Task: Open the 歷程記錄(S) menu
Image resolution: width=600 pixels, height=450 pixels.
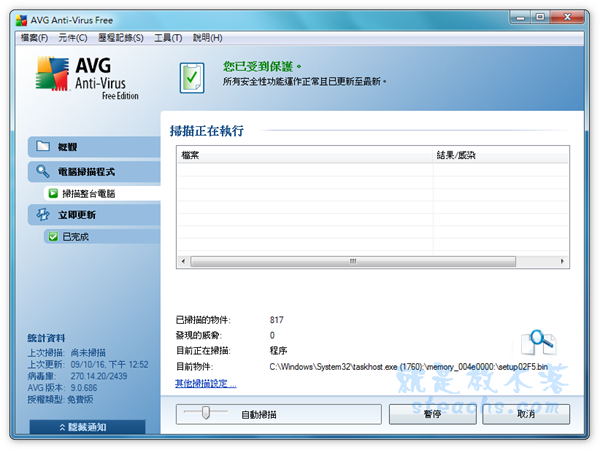Action: pos(121,38)
